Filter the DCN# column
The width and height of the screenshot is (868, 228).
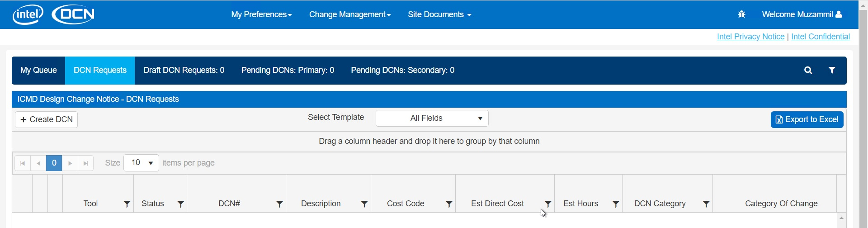point(279,204)
